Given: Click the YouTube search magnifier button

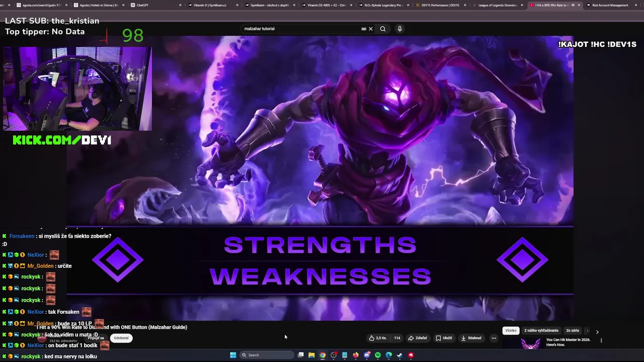Looking at the screenshot, I should pyautogui.click(x=383, y=29).
